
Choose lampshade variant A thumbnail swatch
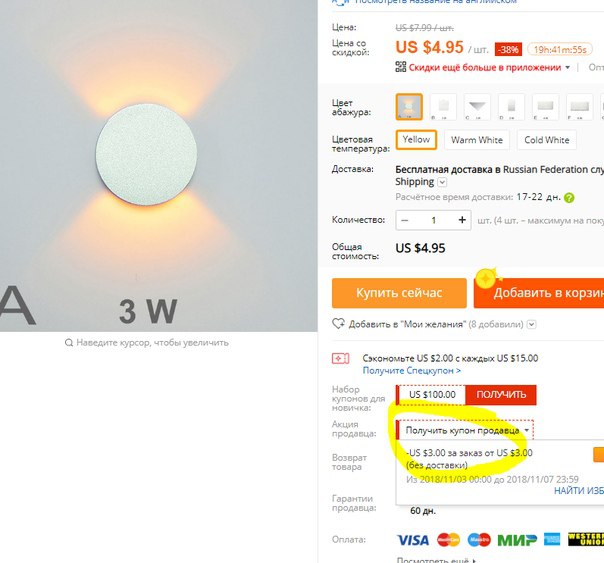[409, 107]
